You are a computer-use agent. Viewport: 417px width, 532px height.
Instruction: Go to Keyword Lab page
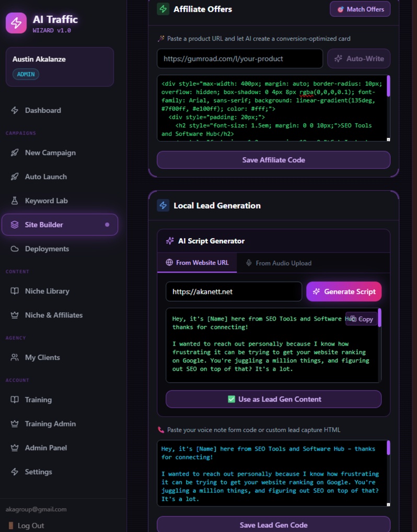click(x=60, y=201)
